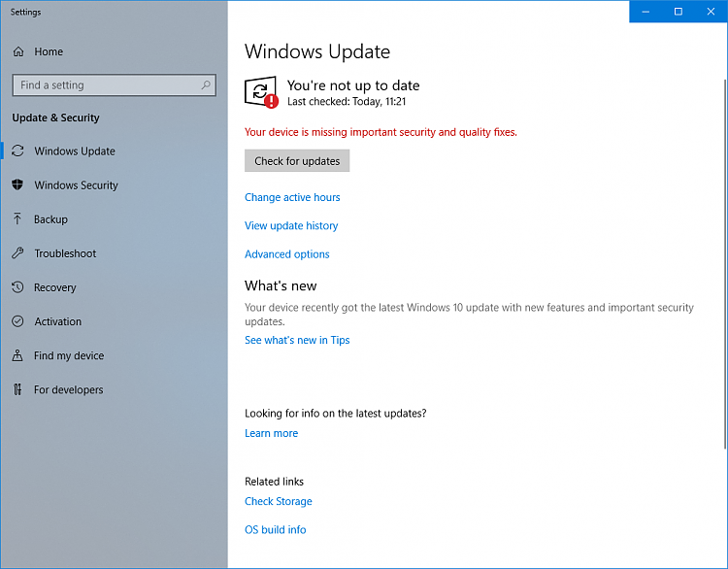Click the Find a setting search box
Image resolution: width=728 pixels, height=569 pixels.
pyautogui.click(x=115, y=85)
